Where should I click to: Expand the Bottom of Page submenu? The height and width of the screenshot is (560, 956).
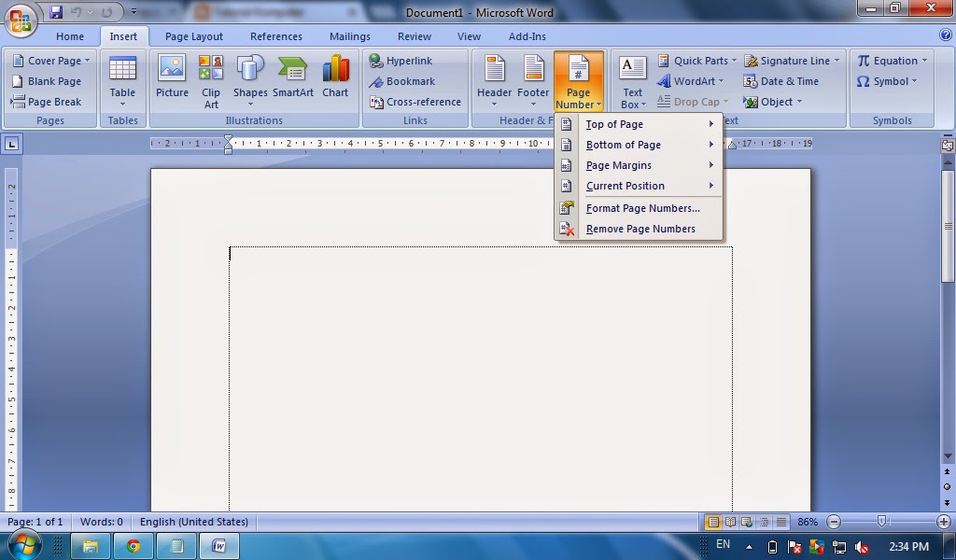click(639, 145)
